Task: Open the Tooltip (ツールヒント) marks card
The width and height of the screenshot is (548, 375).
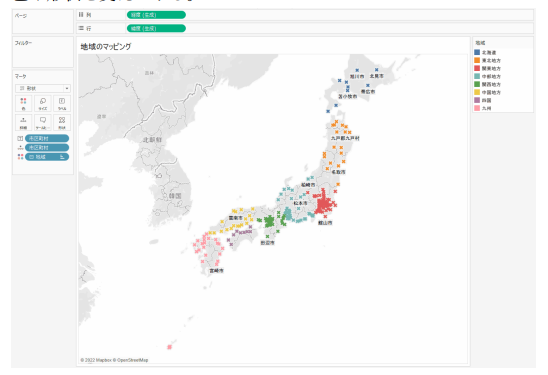Action: click(43, 123)
